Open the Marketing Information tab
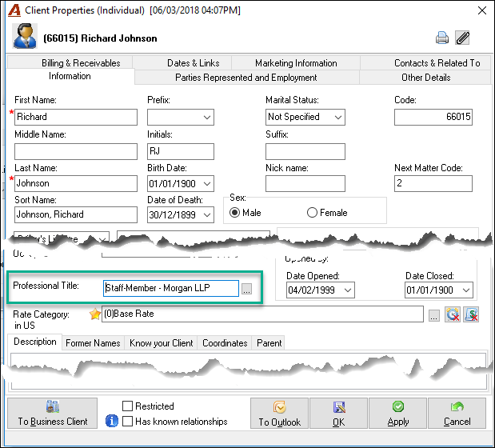The height and width of the screenshot is (448, 495). 296,63
